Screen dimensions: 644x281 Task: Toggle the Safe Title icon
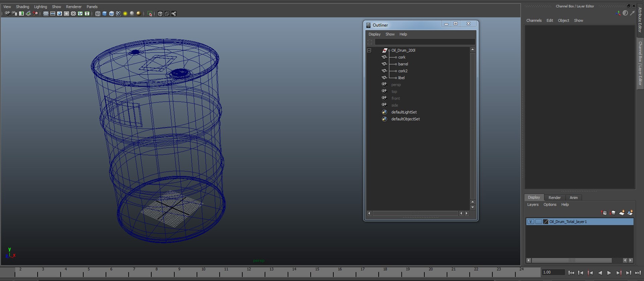click(87, 13)
